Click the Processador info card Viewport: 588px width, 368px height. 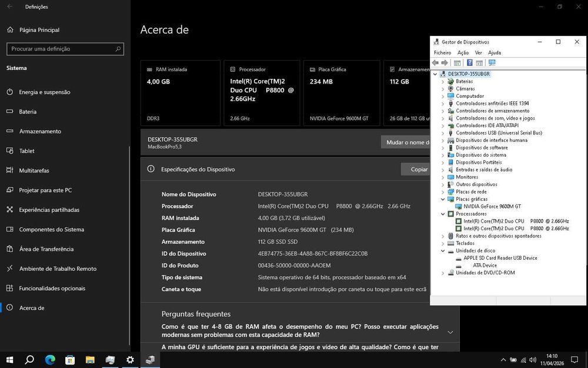tap(262, 93)
